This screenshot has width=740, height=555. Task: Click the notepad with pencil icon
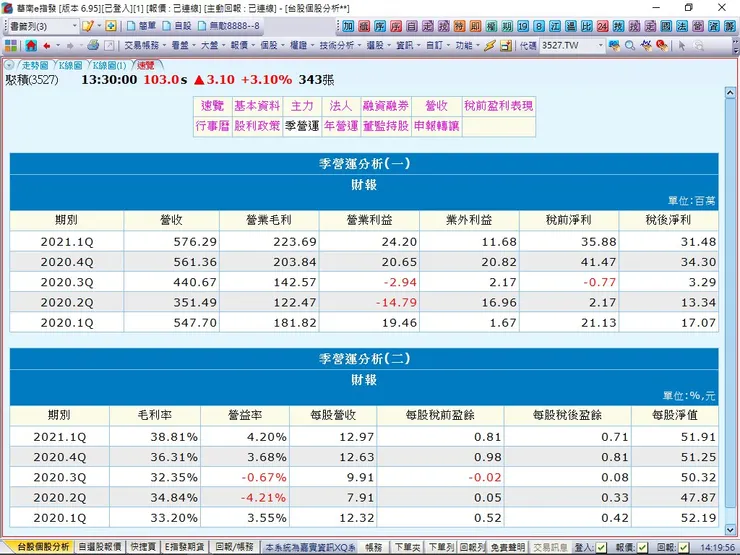pos(88,26)
